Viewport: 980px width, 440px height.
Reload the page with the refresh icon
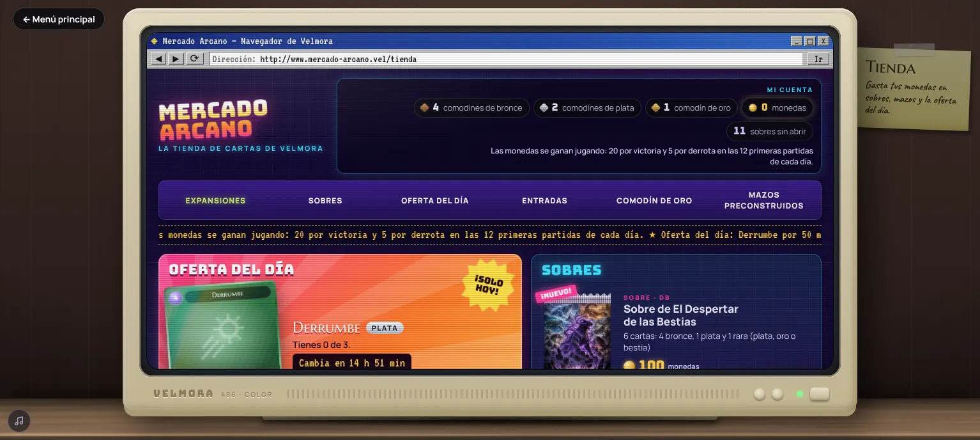coord(195,59)
